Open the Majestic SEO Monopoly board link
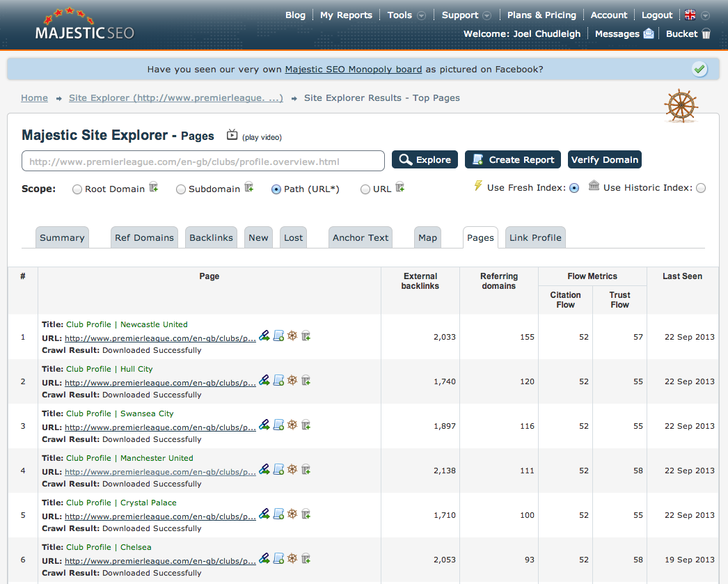The height and width of the screenshot is (584, 728). 354,70
